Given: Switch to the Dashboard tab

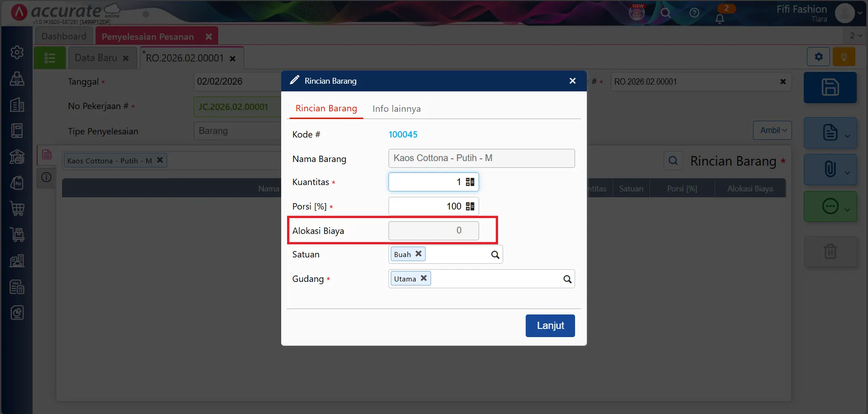Looking at the screenshot, I should (63, 36).
